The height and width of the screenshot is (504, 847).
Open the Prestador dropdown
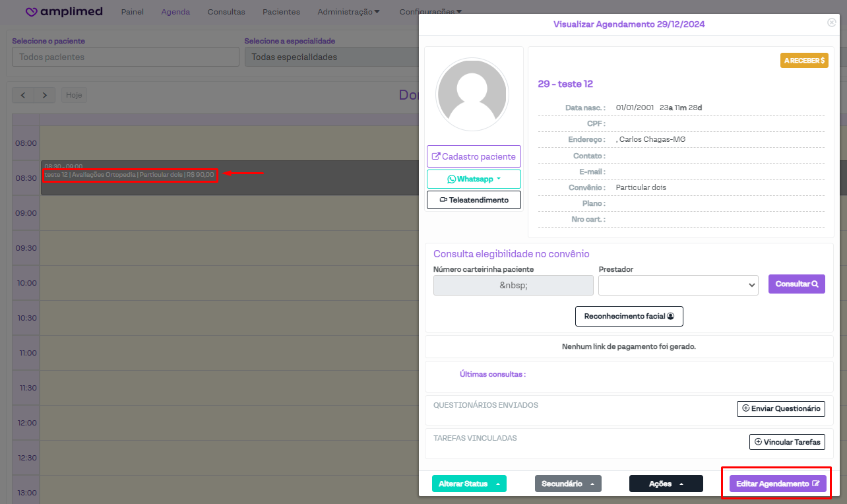[678, 285]
